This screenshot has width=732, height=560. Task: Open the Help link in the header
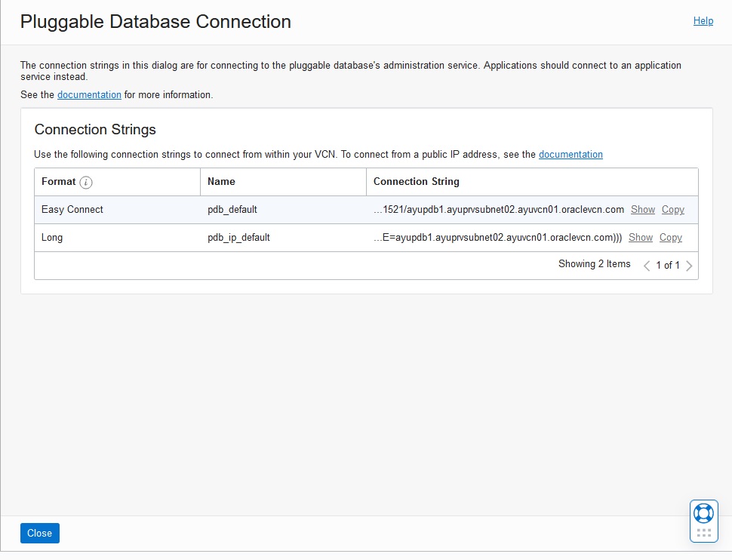point(703,21)
